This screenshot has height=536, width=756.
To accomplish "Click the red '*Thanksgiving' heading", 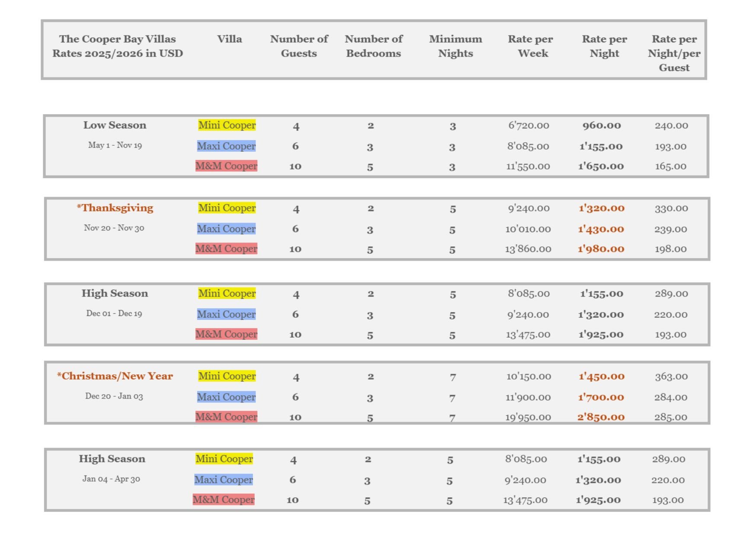I will 115,208.
